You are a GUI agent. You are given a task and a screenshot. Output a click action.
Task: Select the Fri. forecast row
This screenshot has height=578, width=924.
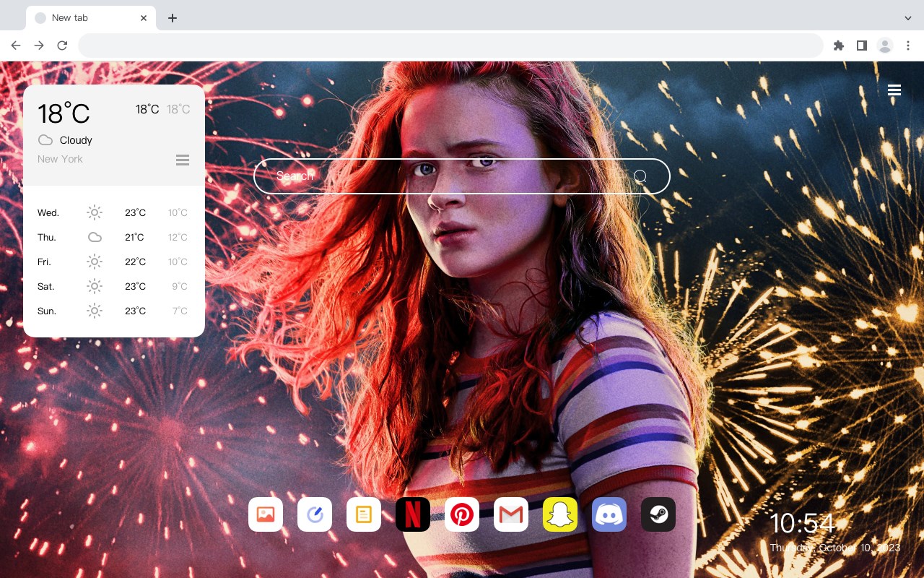[113, 262]
